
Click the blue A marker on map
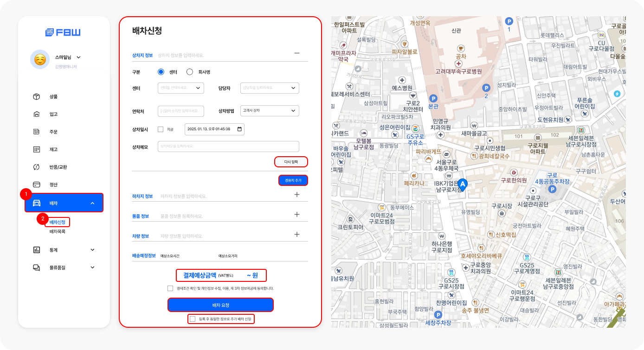(463, 185)
